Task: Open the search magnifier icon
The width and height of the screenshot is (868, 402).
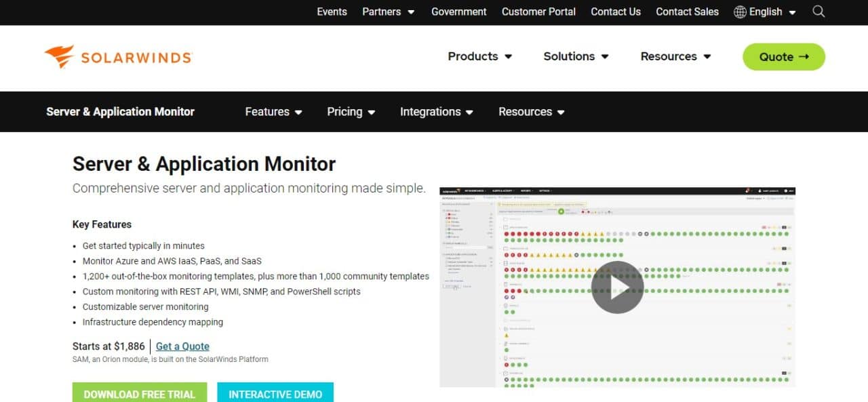Action: (818, 12)
